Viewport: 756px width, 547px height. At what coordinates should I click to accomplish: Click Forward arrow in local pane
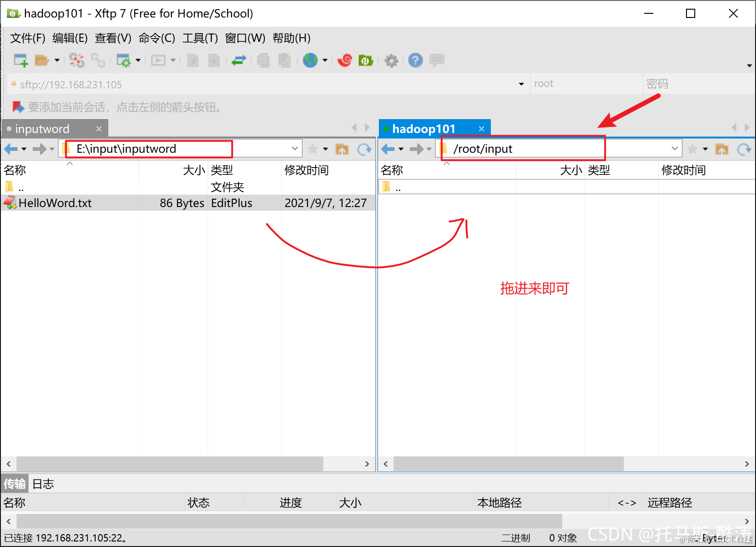[x=40, y=149]
